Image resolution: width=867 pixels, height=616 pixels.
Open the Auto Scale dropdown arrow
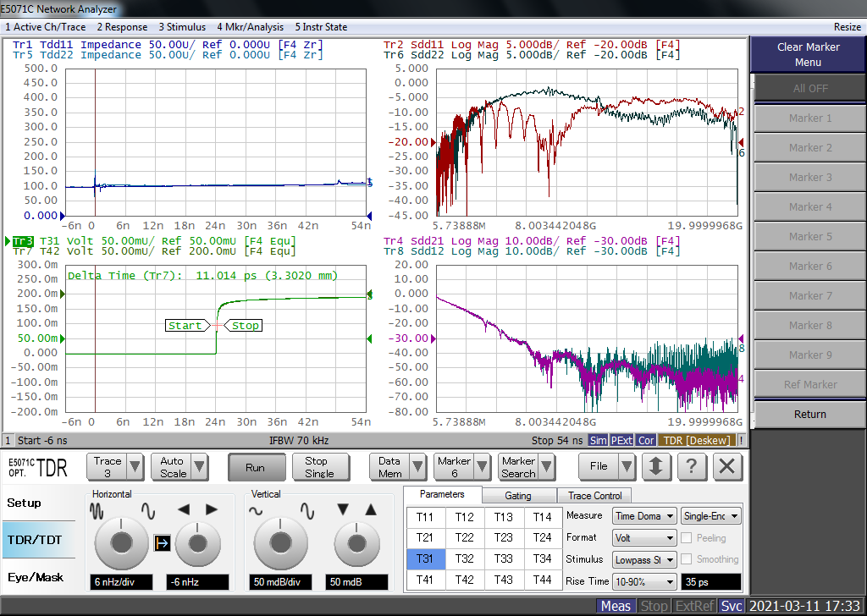[200, 466]
